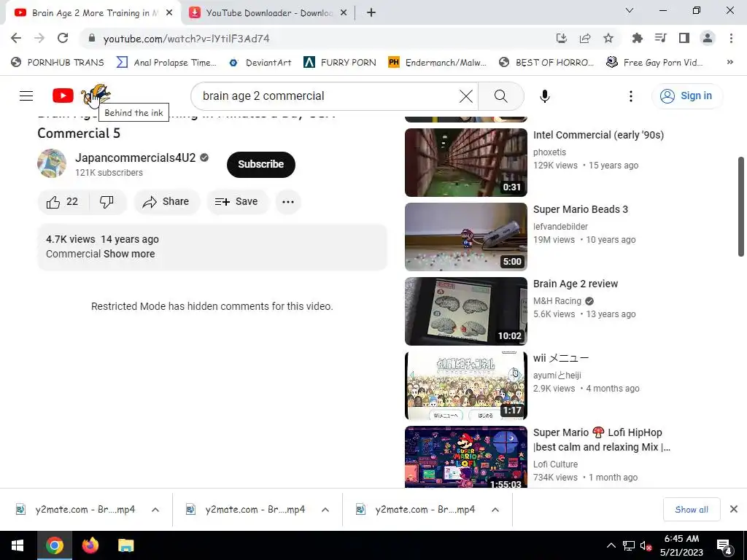Switch to the Brain Age 2 YouTube tab
747x560 pixels.
pos(94,13)
